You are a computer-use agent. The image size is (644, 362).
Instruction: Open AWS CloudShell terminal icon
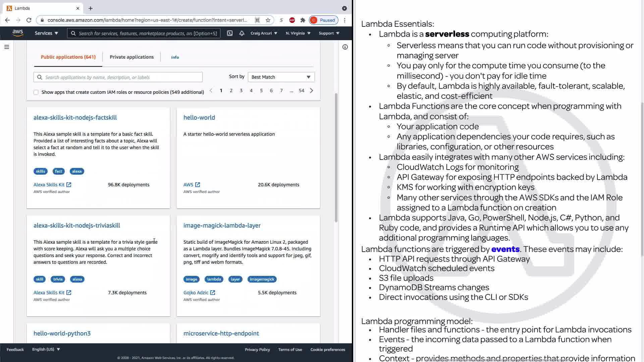pos(230,33)
